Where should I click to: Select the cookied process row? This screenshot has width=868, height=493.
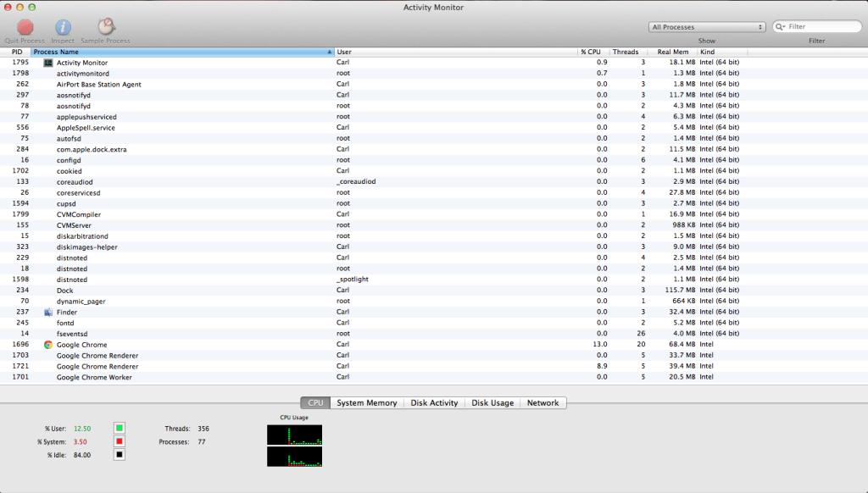click(x=434, y=171)
